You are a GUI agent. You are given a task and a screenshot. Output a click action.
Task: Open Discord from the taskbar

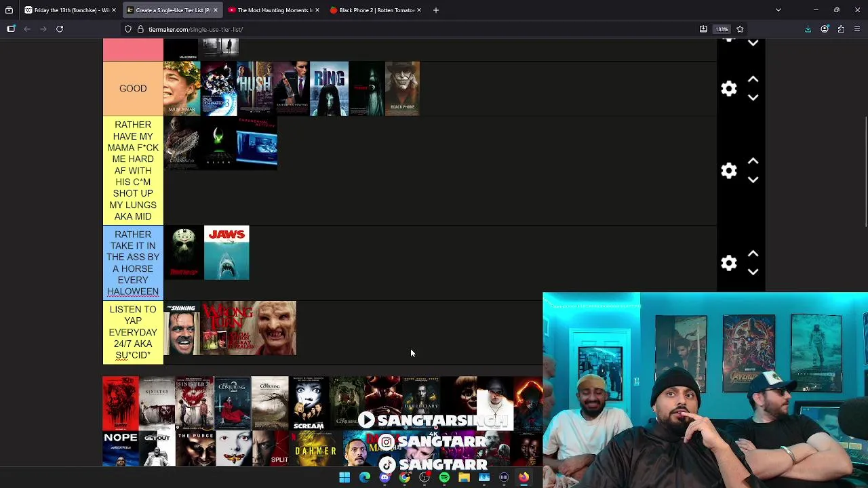[384, 478]
